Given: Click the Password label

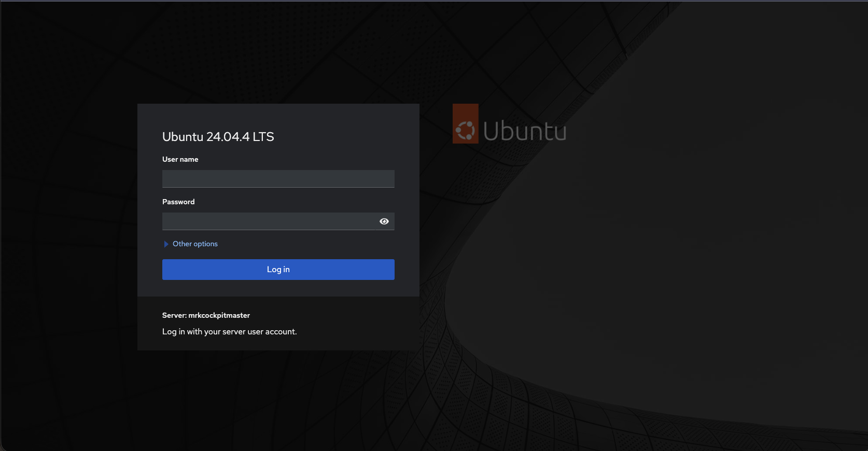Looking at the screenshot, I should click(x=178, y=202).
